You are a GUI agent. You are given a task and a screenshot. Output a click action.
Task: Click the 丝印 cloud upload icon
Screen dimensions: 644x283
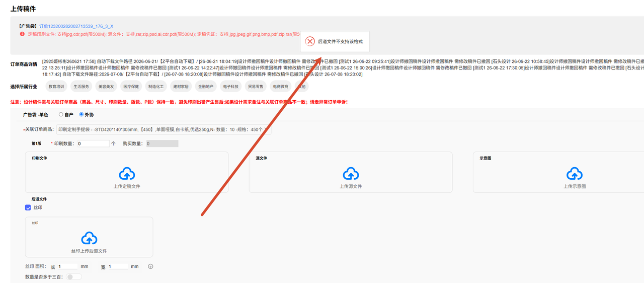tap(89, 238)
